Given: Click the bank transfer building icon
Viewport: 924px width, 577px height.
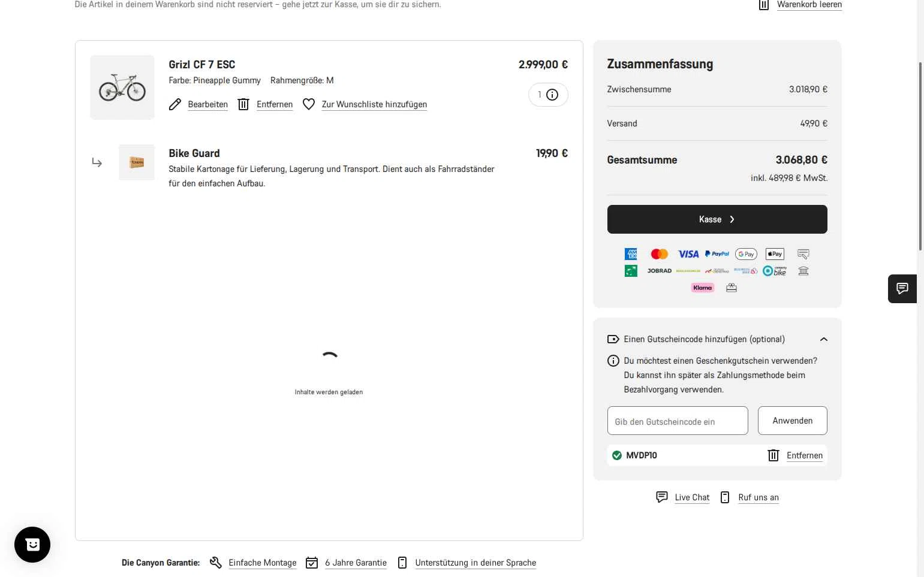Looking at the screenshot, I should [x=803, y=271].
